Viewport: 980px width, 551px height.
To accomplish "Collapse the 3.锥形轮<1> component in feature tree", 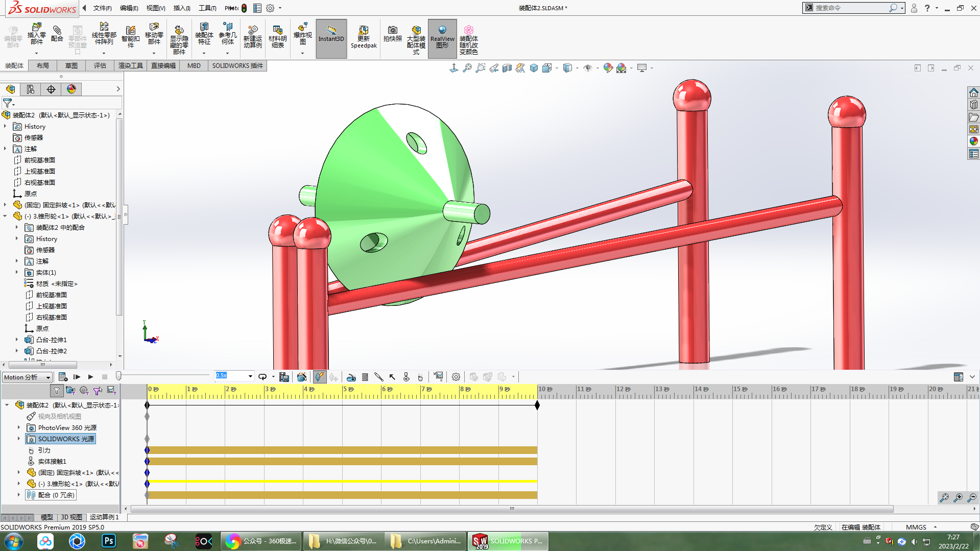I will [x=5, y=217].
